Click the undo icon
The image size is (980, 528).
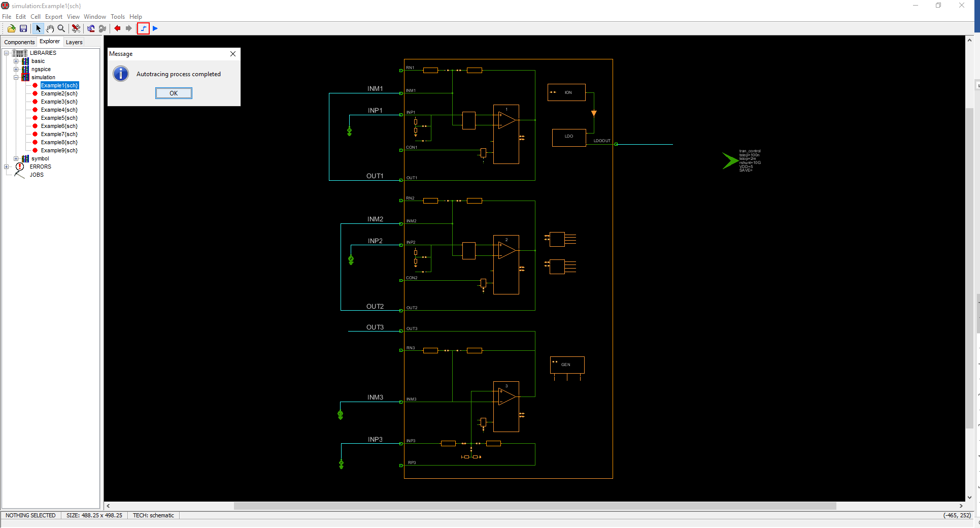[x=91, y=28]
